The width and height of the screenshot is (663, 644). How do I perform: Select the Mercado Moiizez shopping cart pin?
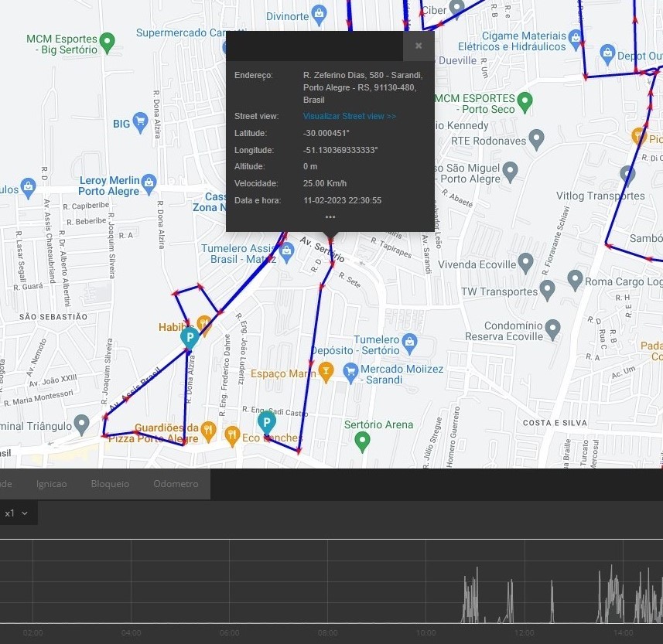click(x=350, y=370)
